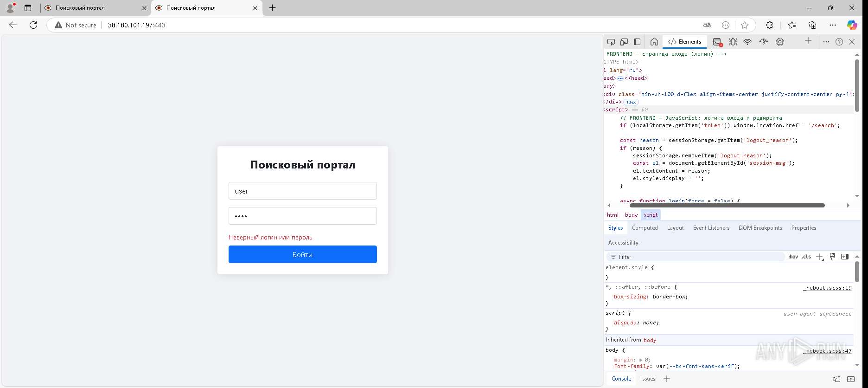868x388 pixels.
Task: Open the Collections icon
Action: pos(812,25)
